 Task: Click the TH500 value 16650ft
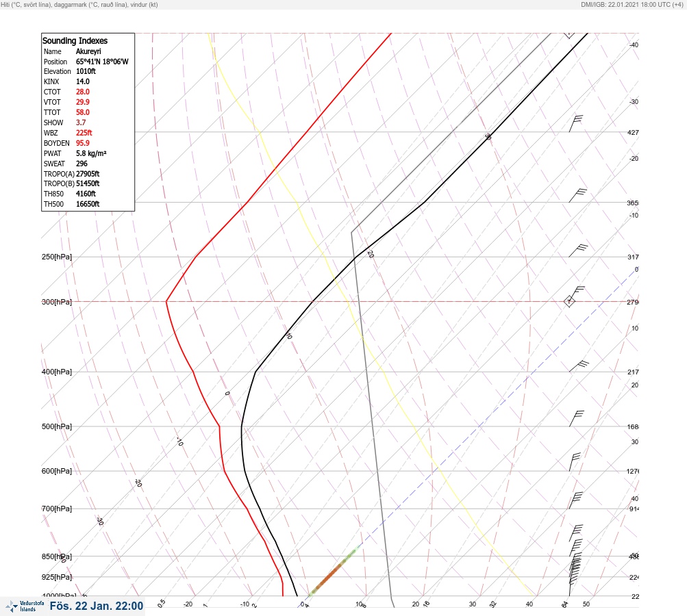[x=88, y=204]
